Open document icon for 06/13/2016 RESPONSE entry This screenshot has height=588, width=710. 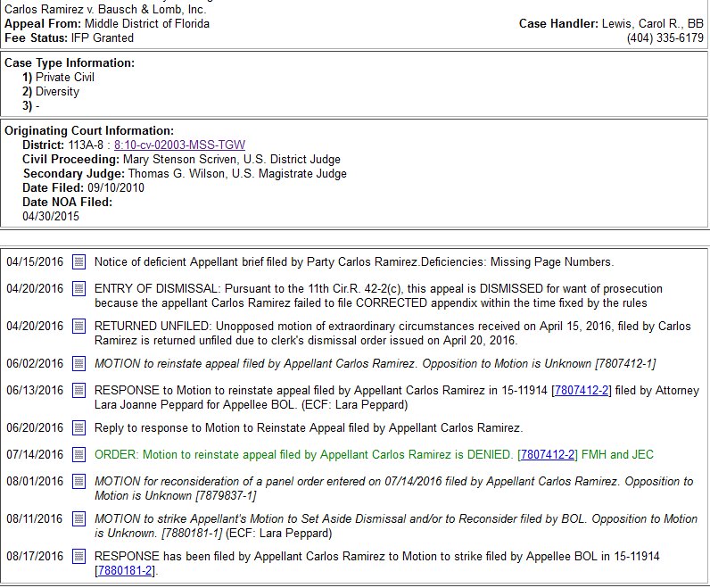tap(78, 391)
